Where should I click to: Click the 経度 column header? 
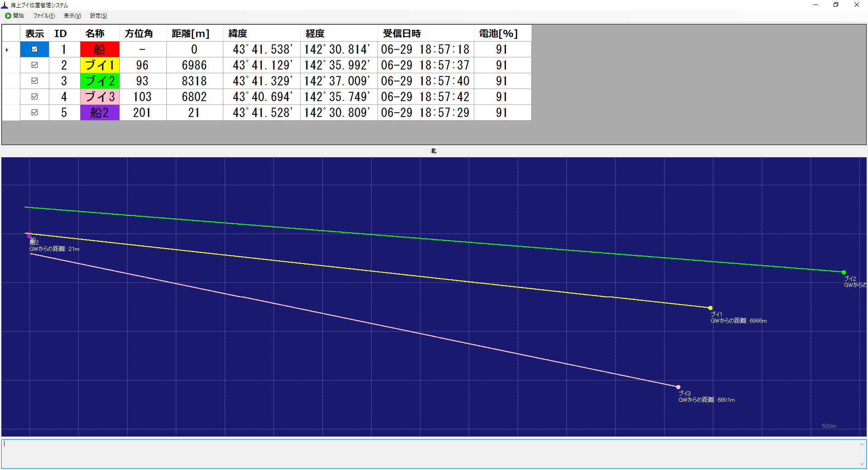339,33
